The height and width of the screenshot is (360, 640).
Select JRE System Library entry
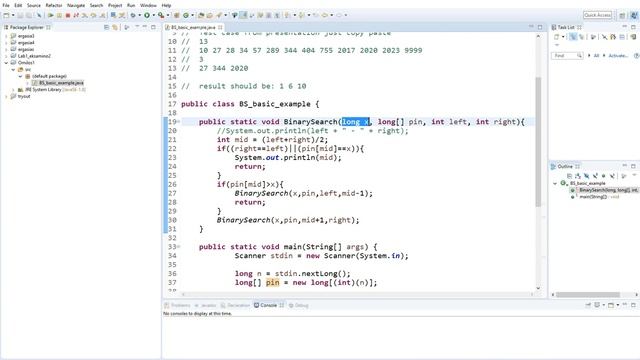point(52,89)
